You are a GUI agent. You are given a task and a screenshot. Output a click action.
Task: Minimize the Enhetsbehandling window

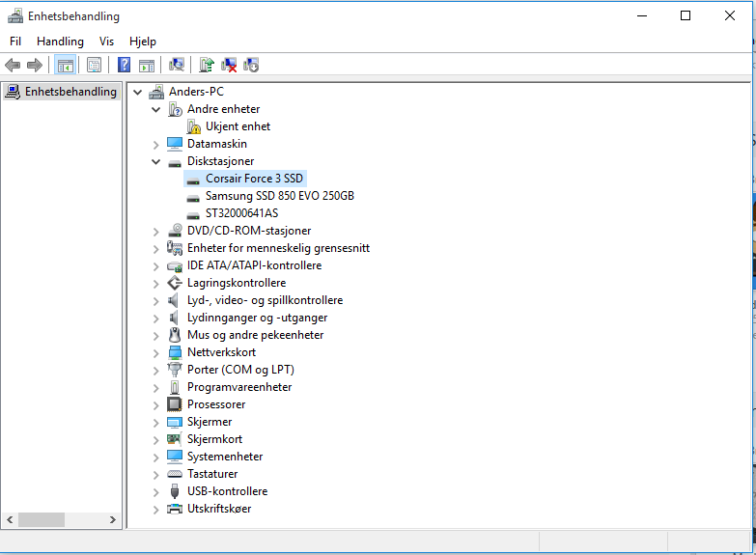(x=642, y=15)
